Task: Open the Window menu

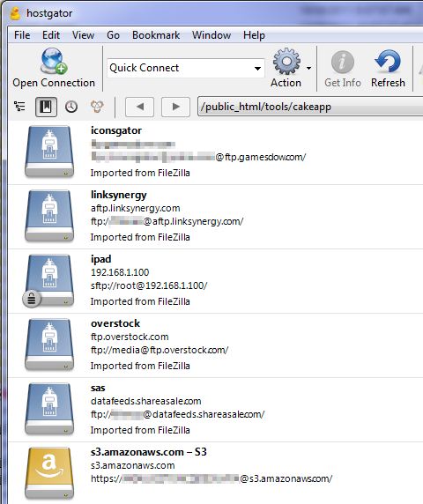Action: pyautogui.click(x=211, y=35)
